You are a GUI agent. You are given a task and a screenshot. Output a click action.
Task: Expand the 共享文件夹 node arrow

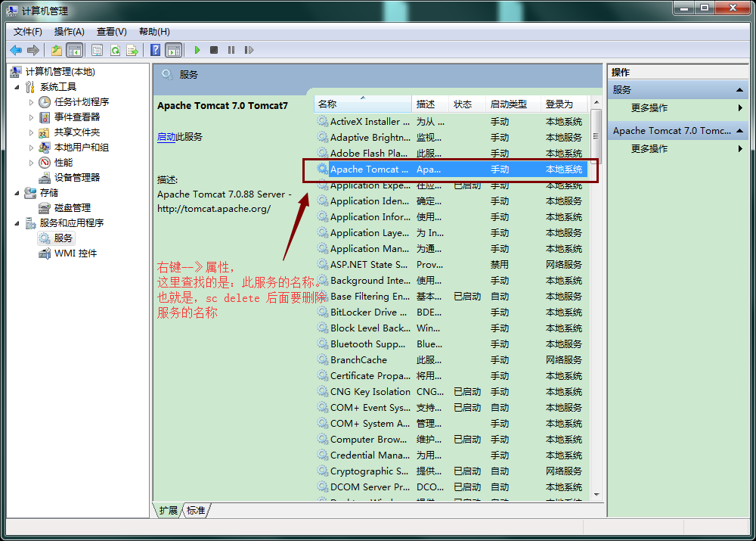[x=31, y=132]
